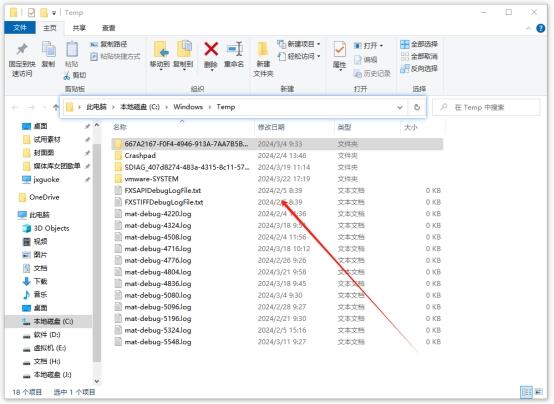Click the Move to (移动到) icon
This screenshot has width=554, height=404.
click(160, 49)
